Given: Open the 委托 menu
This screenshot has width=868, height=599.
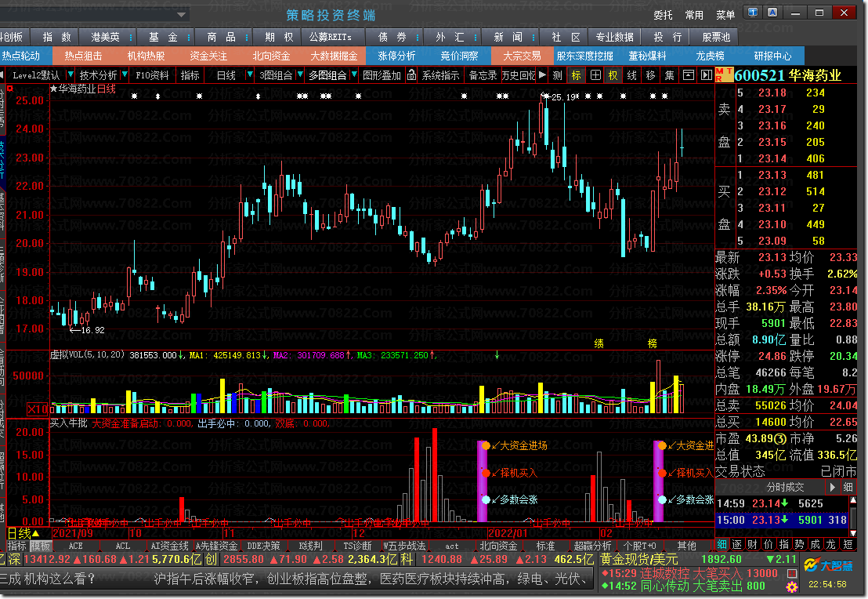Looking at the screenshot, I should 663,15.
